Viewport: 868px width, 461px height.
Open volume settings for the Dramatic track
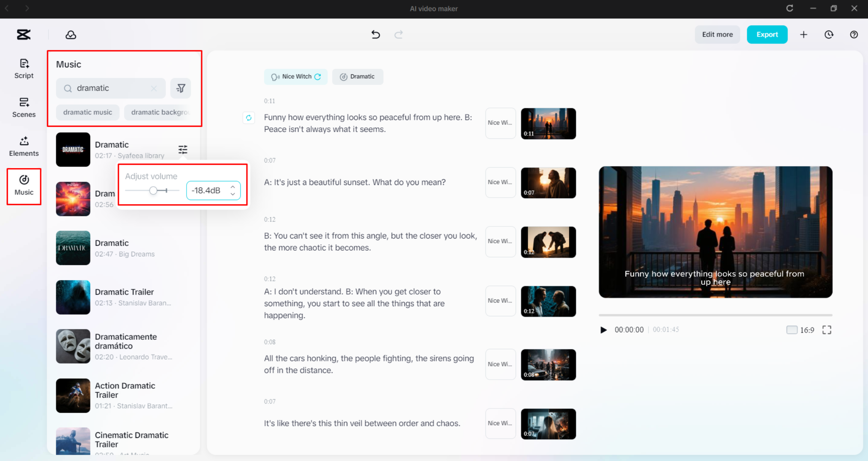[x=182, y=150]
